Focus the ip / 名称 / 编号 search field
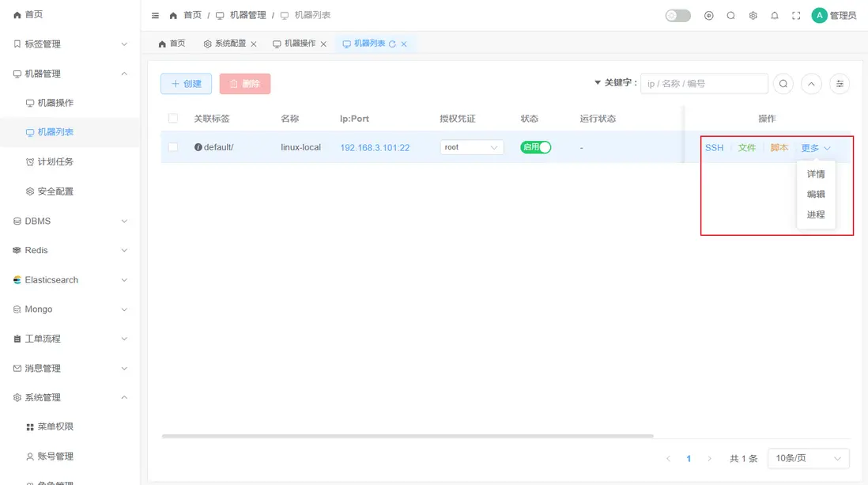Image resolution: width=868 pixels, height=485 pixels. pos(704,84)
